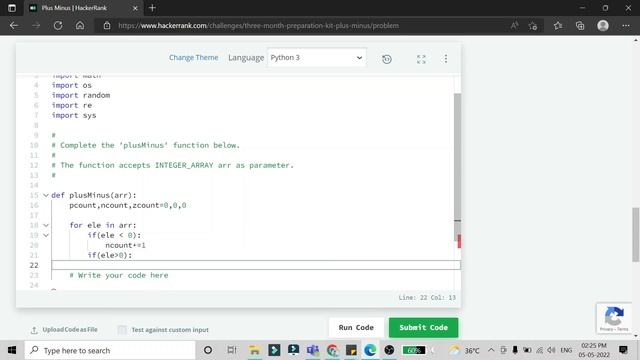The height and width of the screenshot is (360, 640).
Task: Click the browser back arrow
Action: coord(14,25)
